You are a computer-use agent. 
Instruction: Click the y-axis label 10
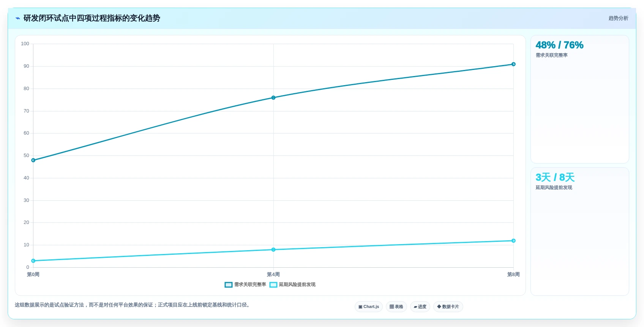[x=26, y=245]
